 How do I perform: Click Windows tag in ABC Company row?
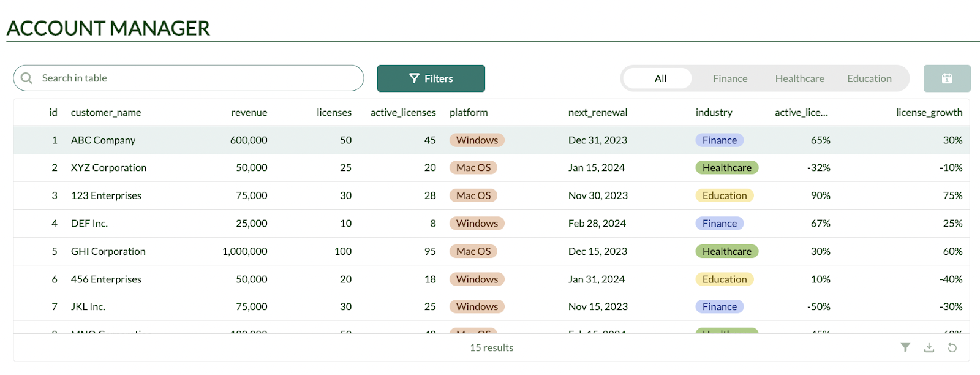[x=477, y=140]
